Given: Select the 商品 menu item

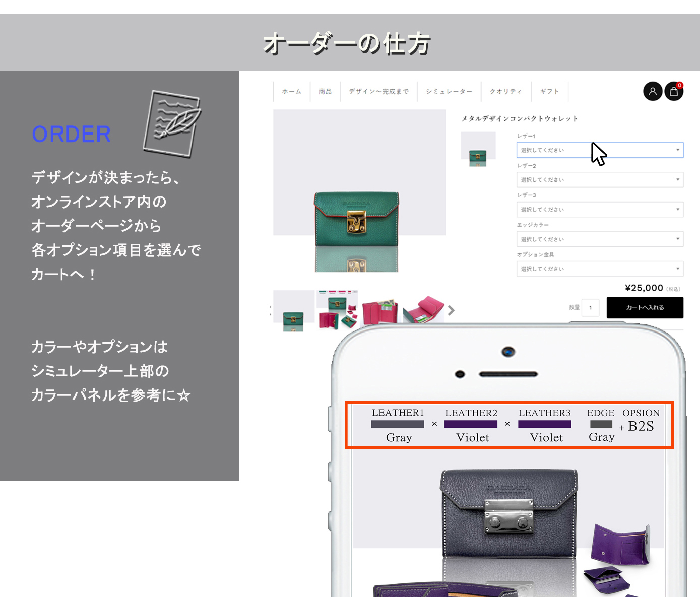Looking at the screenshot, I should coord(325,91).
